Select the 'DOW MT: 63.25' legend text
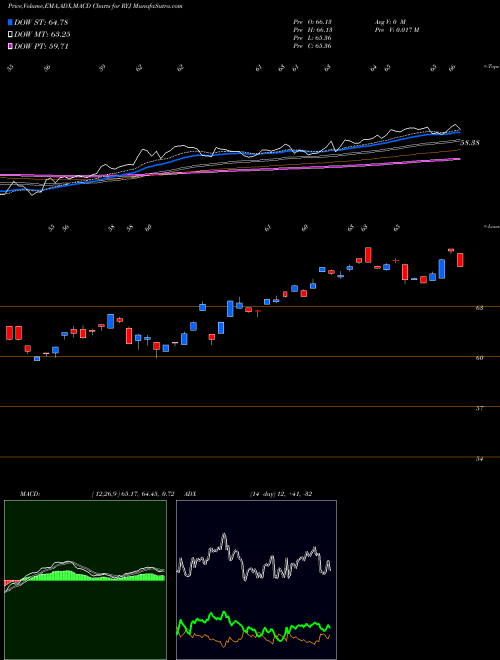 pos(43,35)
